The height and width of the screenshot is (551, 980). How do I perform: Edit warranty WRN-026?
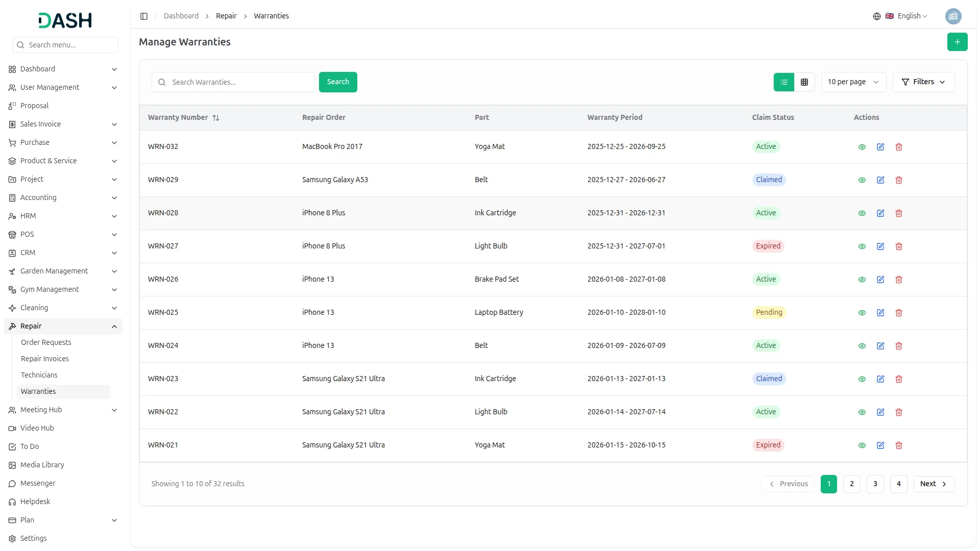coord(880,280)
